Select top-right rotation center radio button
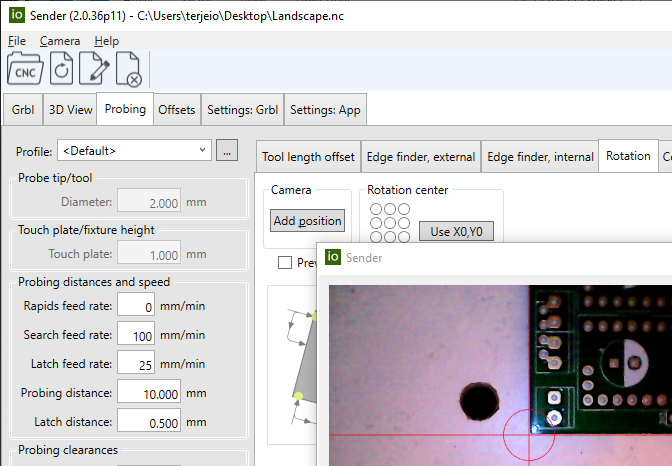The image size is (672, 466). coord(404,209)
